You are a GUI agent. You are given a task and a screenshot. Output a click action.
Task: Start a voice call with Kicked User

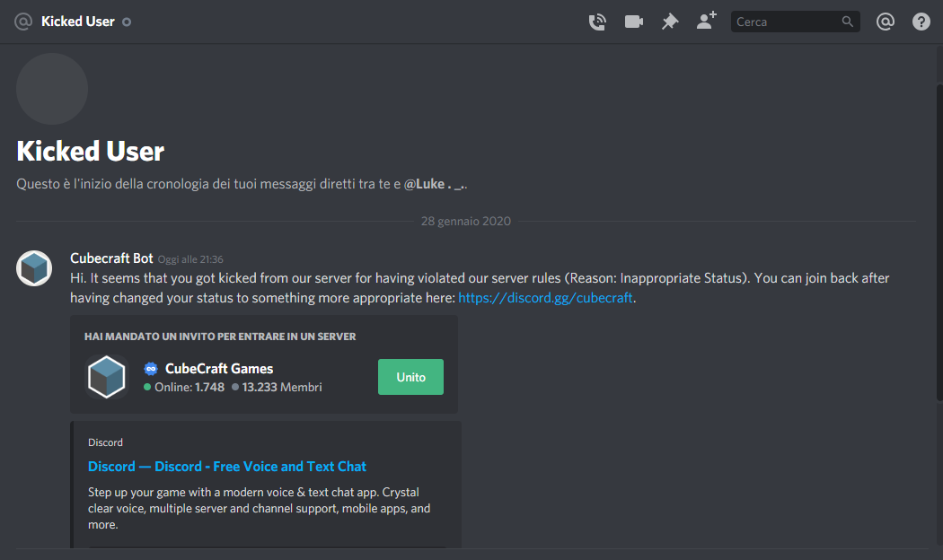tap(597, 22)
